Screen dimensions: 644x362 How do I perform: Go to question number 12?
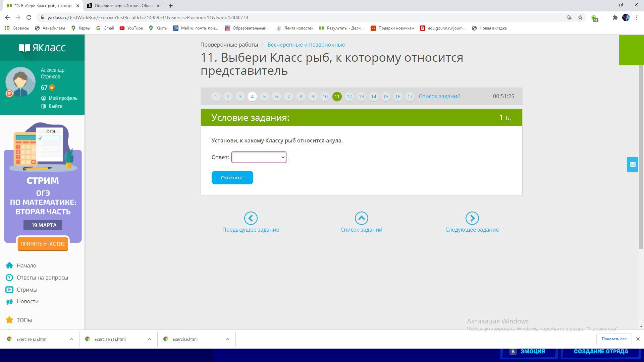click(349, 97)
